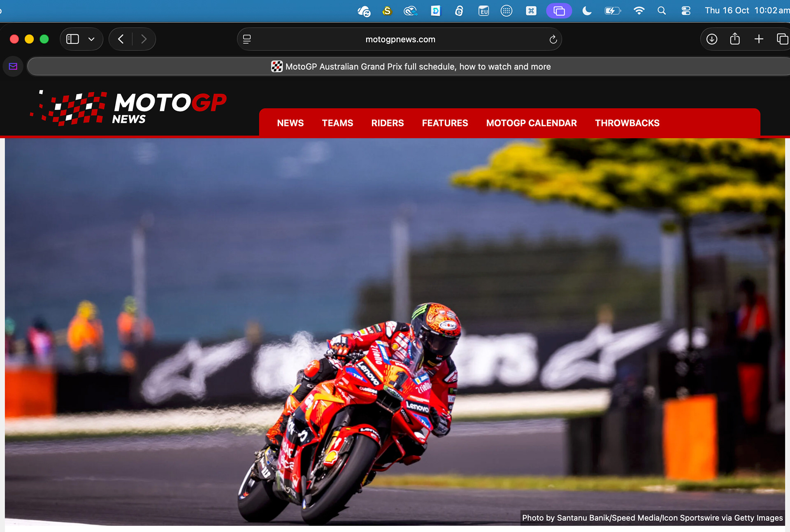
Task: Show tab overview icon
Action: click(x=782, y=39)
